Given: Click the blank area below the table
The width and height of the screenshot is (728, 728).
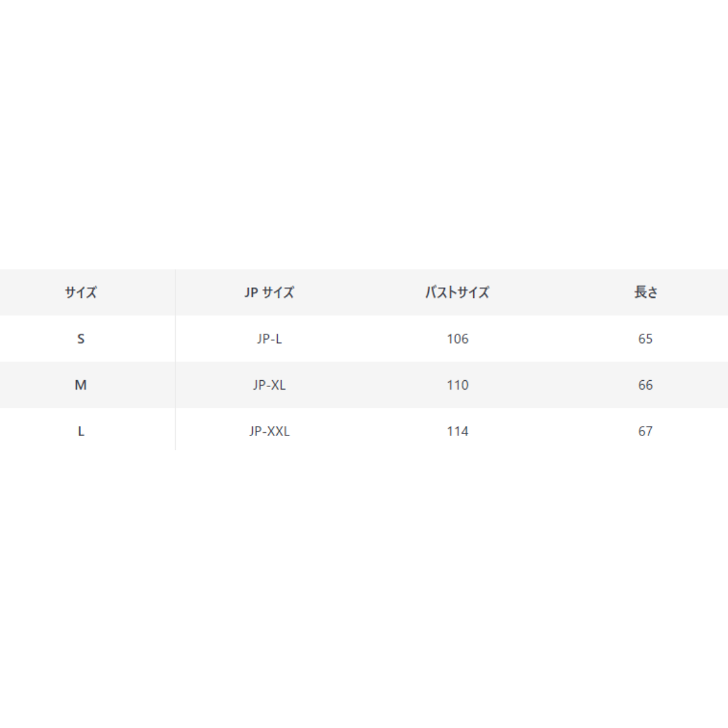Looking at the screenshot, I should 364,590.
